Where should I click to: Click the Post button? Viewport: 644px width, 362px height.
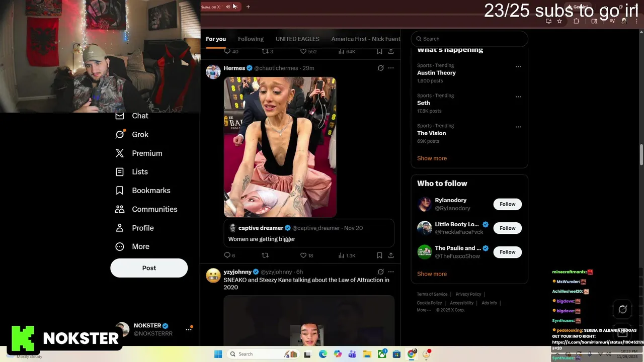[x=149, y=268]
